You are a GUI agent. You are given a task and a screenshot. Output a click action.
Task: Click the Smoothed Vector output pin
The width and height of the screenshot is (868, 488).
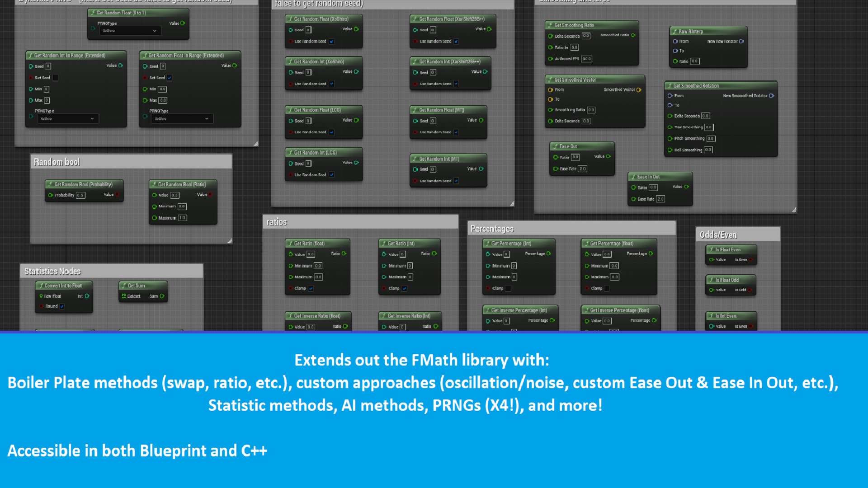pos(639,90)
